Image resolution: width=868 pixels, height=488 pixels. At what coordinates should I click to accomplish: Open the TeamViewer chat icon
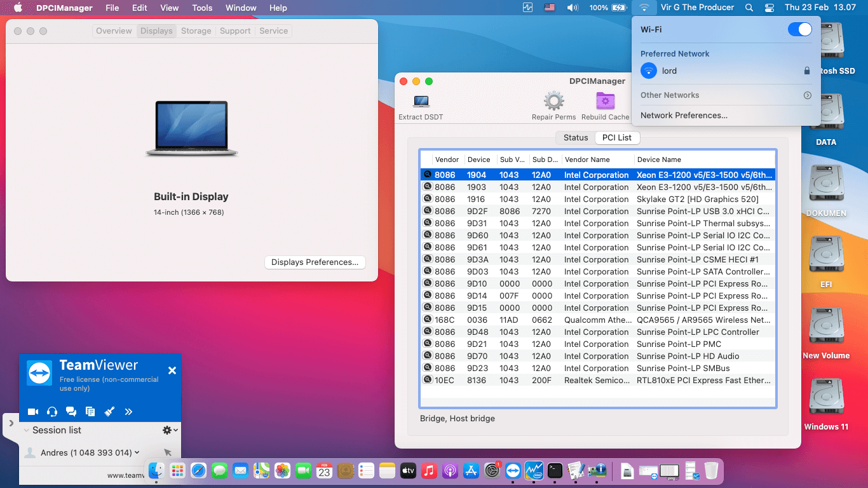click(x=71, y=411)
